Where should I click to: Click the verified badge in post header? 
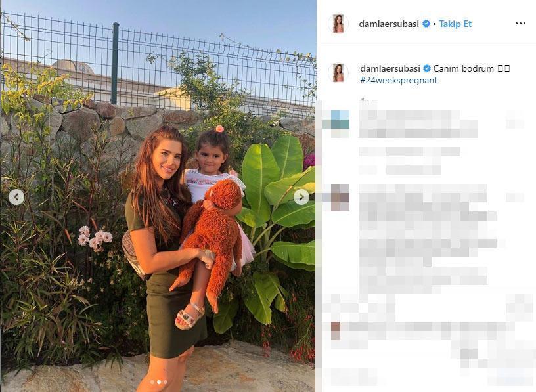[x=426, y=24]
